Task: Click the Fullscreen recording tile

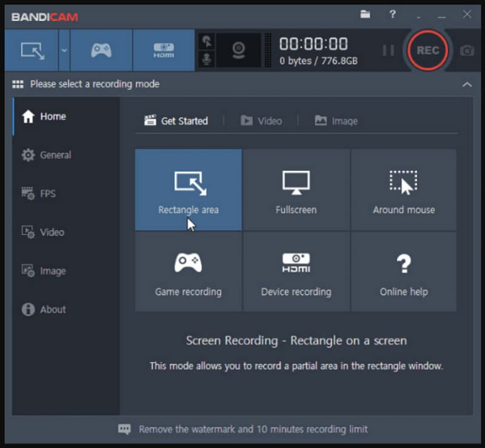Action: pyautogui.click(x=296, y=190)
